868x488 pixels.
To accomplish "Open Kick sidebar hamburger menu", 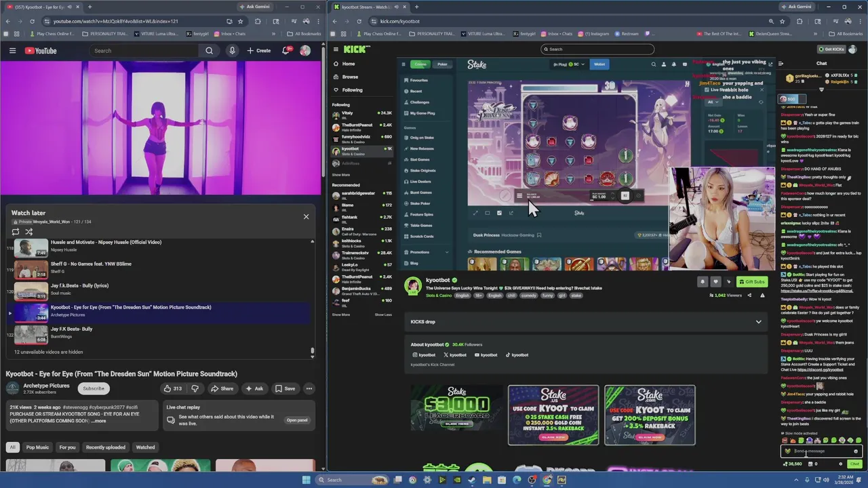I will tap(335, 49).
